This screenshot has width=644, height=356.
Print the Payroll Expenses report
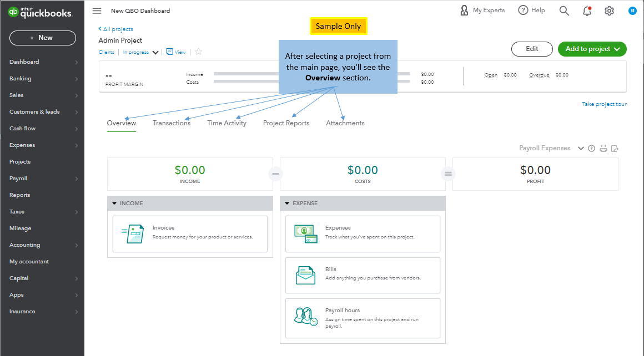603,148
